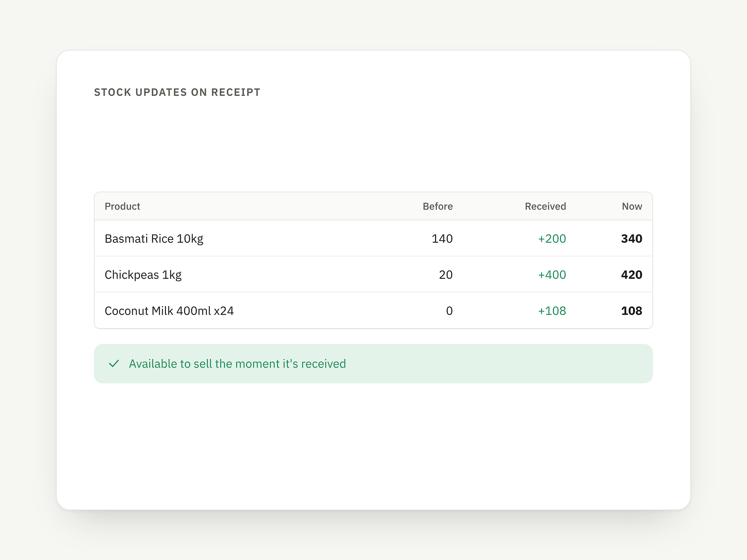Click the Now column header
The height and width of the screenshot is (560, 747).
(632, 206)
